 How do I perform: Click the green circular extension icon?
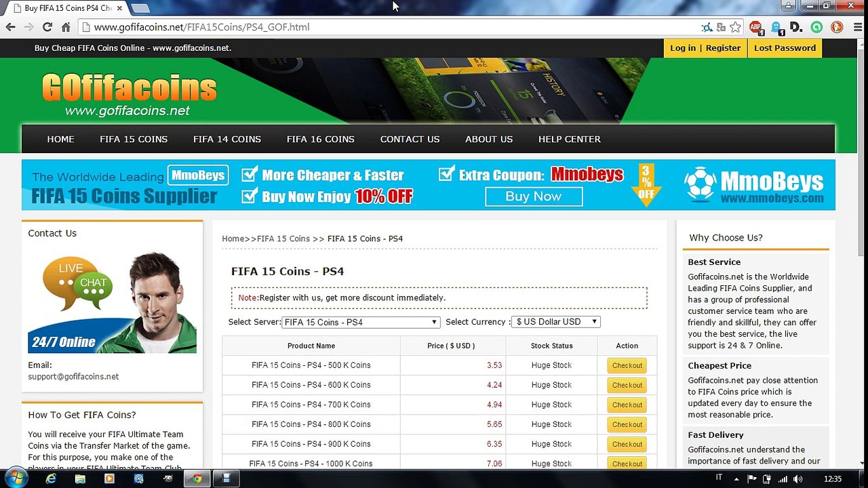pos(816,27)
